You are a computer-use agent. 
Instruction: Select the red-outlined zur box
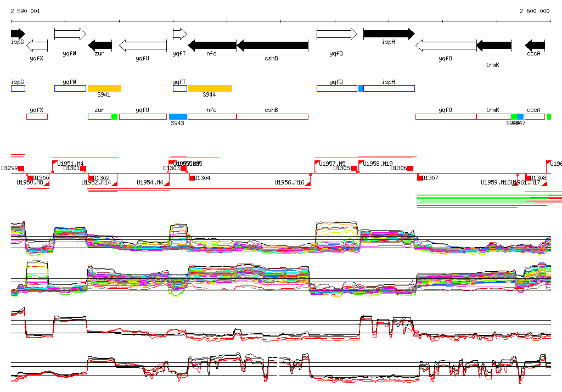[x=100, y=116]
